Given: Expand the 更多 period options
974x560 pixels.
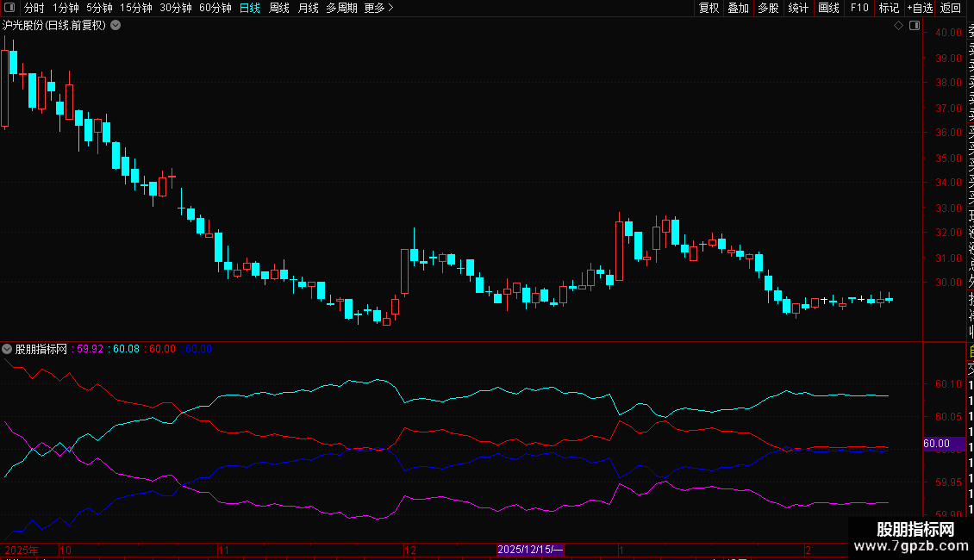Looking at the screenshot, I should [378, 8].
